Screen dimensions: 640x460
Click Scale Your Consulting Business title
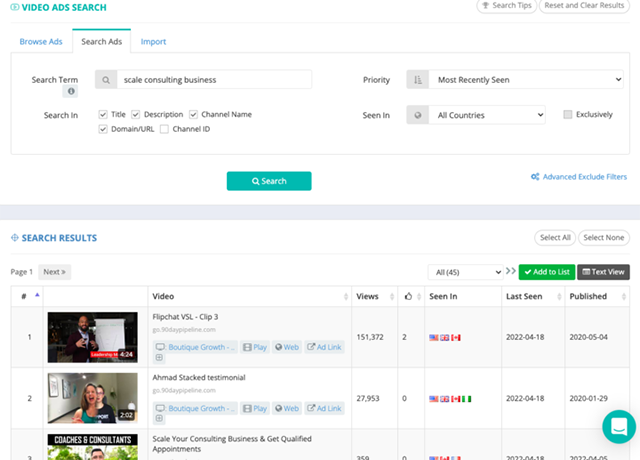(x=232, y=444)
